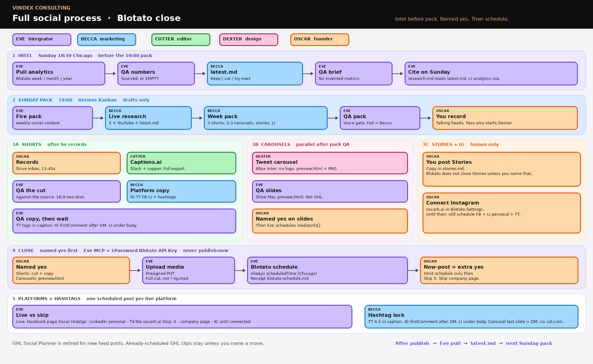
Task: Select the Platform copy card
Action: 181,191
